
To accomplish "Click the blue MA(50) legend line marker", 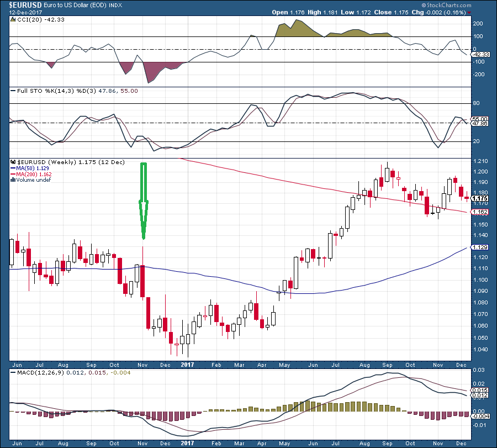I will 13,168.
